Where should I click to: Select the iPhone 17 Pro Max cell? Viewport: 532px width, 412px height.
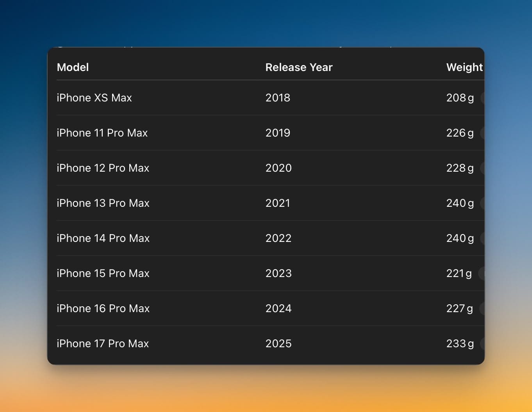tap(103, 343)
